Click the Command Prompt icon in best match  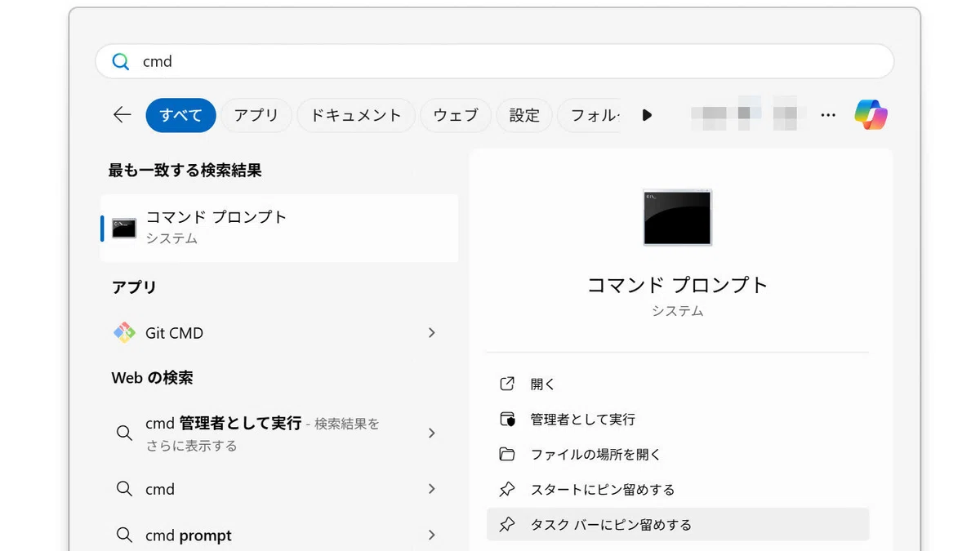coord(124,228)
